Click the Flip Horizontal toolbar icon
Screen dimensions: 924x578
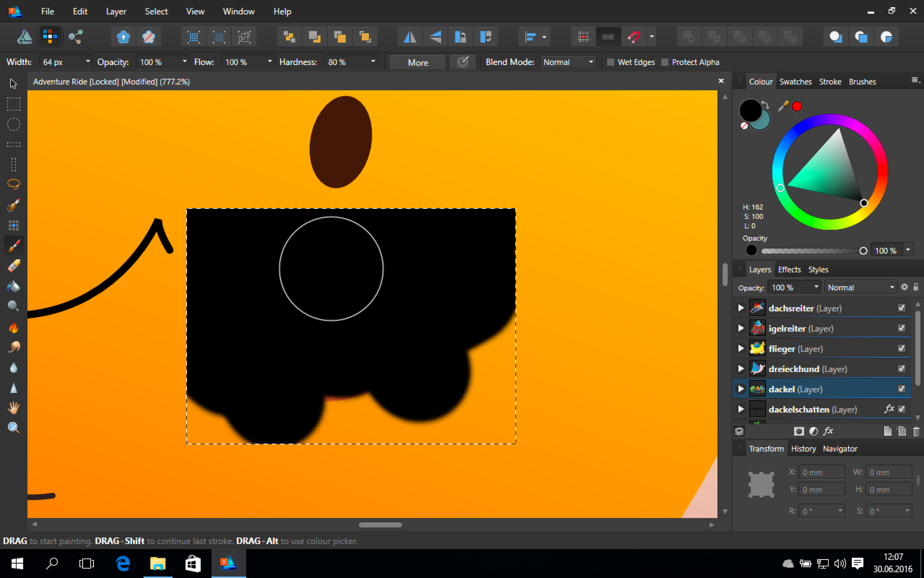click(x=410, y=37)
